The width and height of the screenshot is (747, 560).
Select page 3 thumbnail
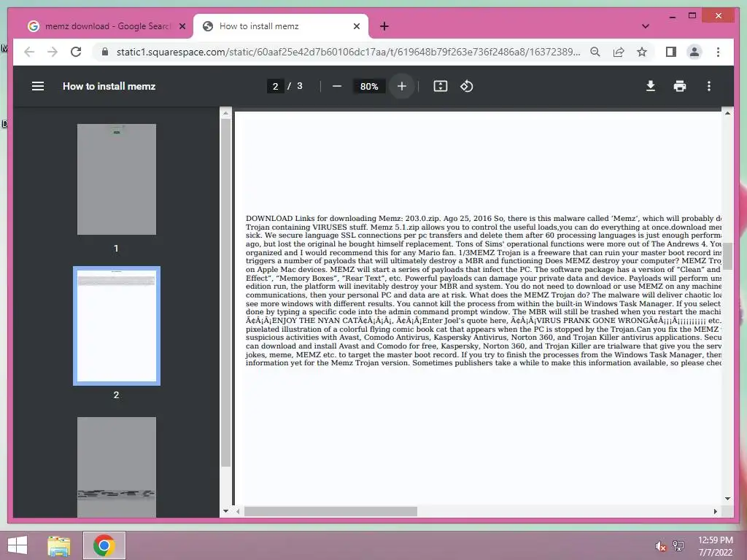click(117, 467)
